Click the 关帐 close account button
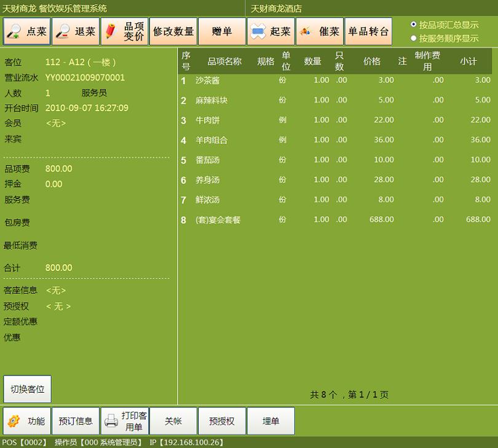 173,421
